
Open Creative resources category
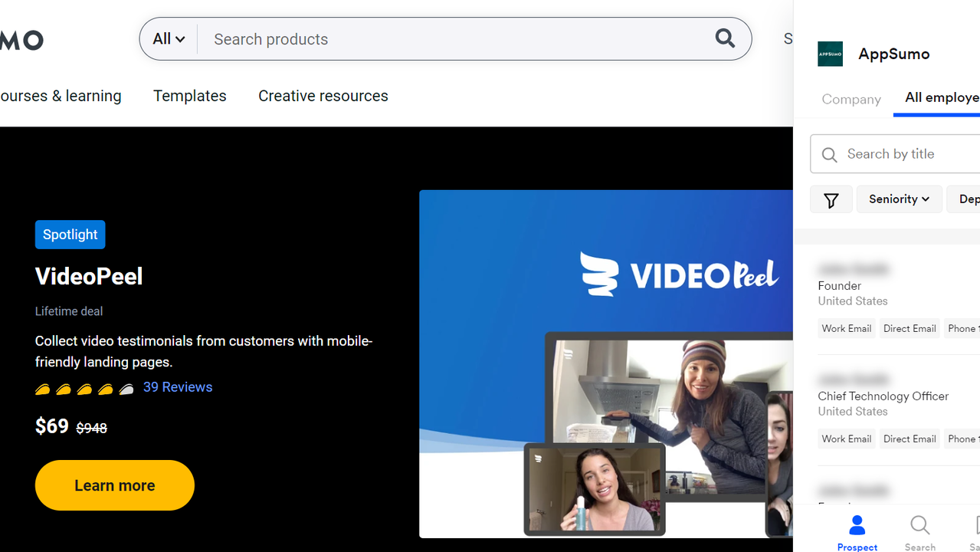click(x=323, y=96)
